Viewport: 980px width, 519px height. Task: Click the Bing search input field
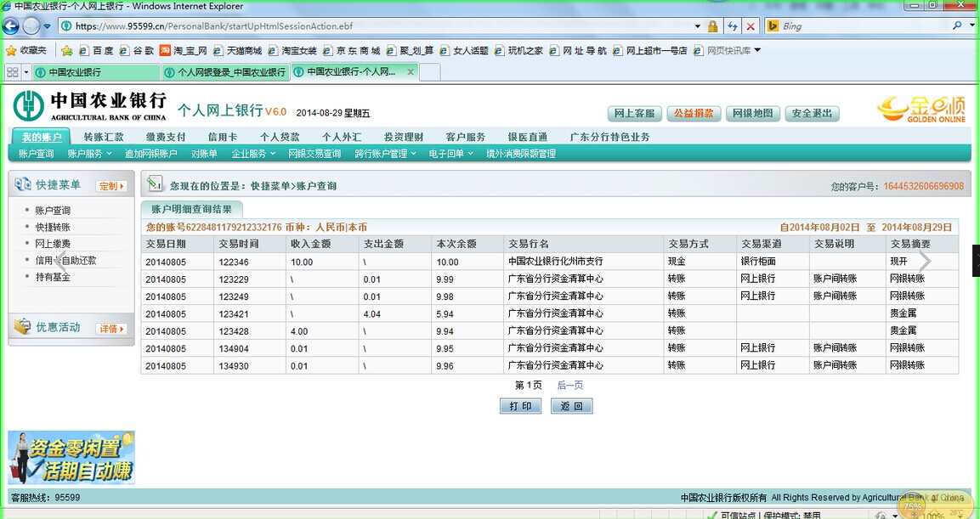(864, 26)
